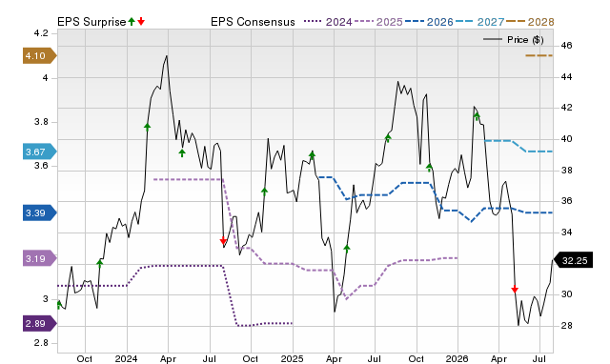
Task: Click the green surprise arrow near Feb 2024
Action: tap(147, 127)
